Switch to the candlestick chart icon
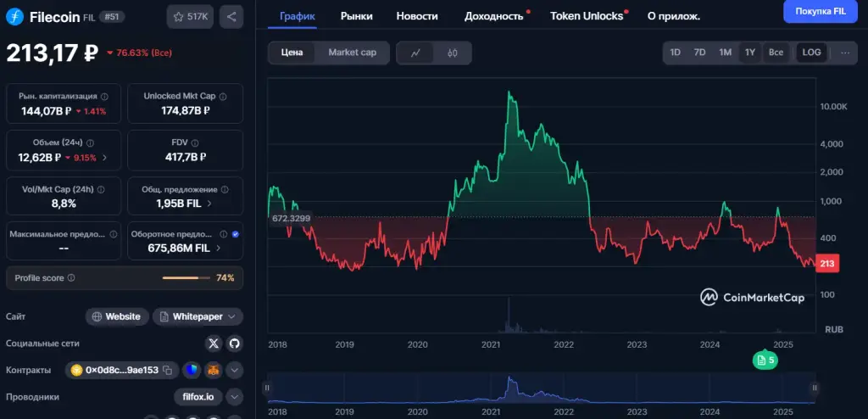 [x=453, y=53]
